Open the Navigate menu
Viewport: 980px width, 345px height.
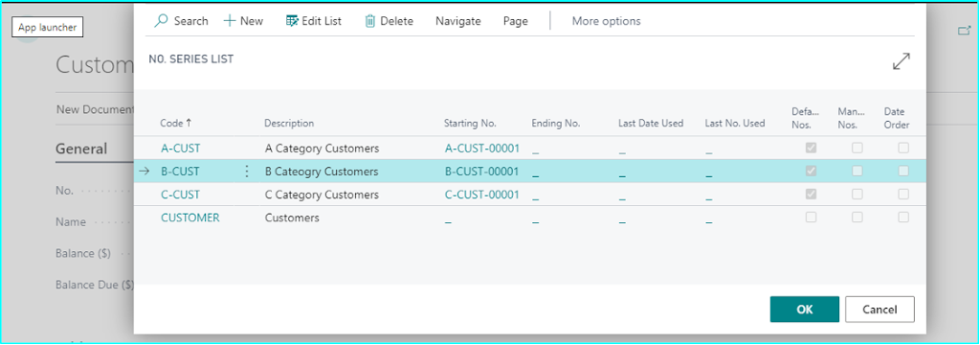(458, 21)
